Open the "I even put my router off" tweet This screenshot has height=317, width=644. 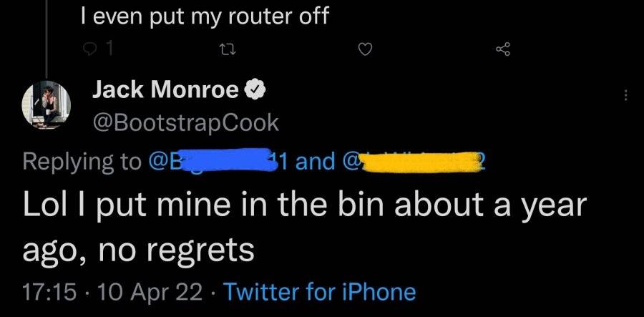tap(205, 16)
